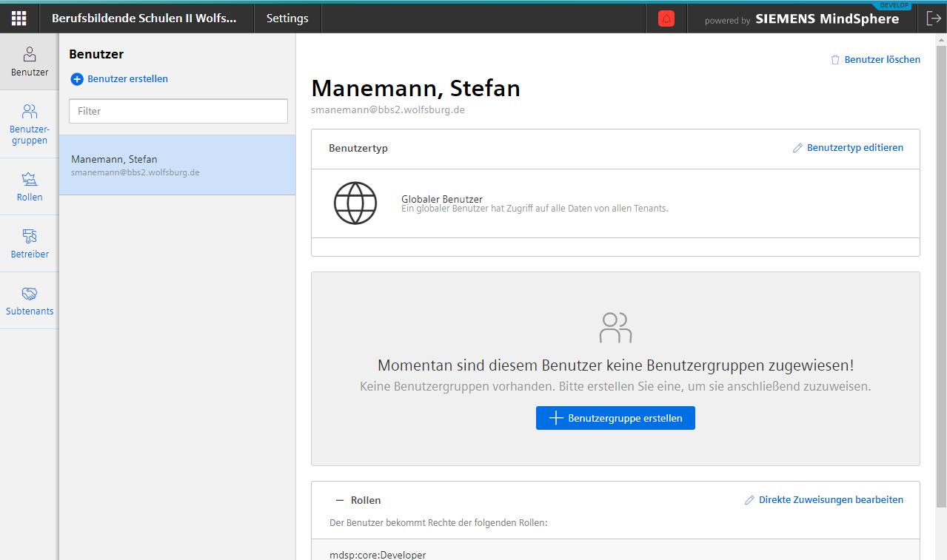Open Subtenants section in sidebar

tap(30, 300)
